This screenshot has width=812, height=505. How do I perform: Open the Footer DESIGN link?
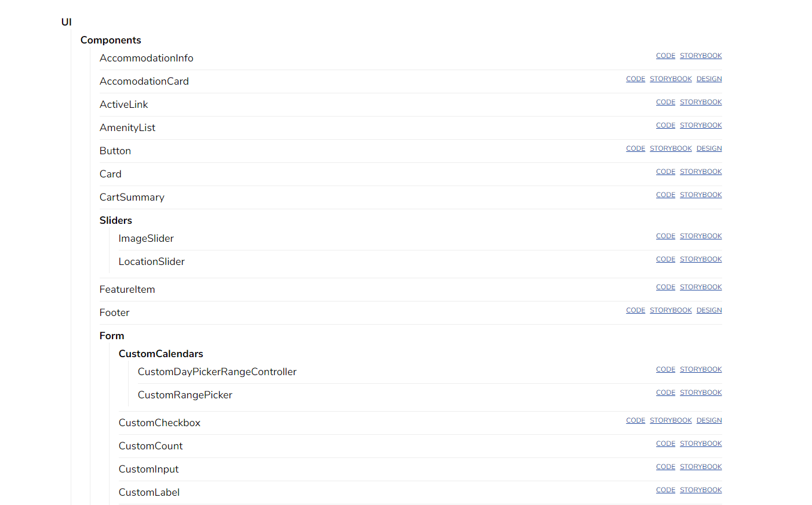[x=709, y=310]
